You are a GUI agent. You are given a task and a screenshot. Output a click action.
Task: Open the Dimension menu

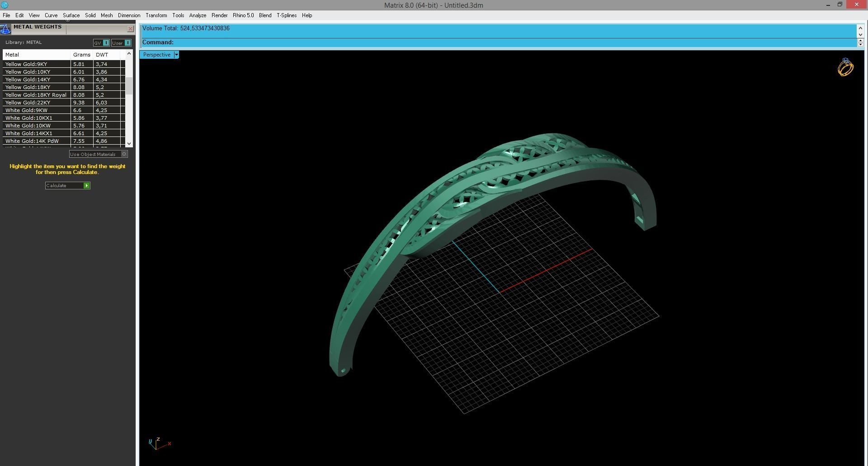[129, 15]
